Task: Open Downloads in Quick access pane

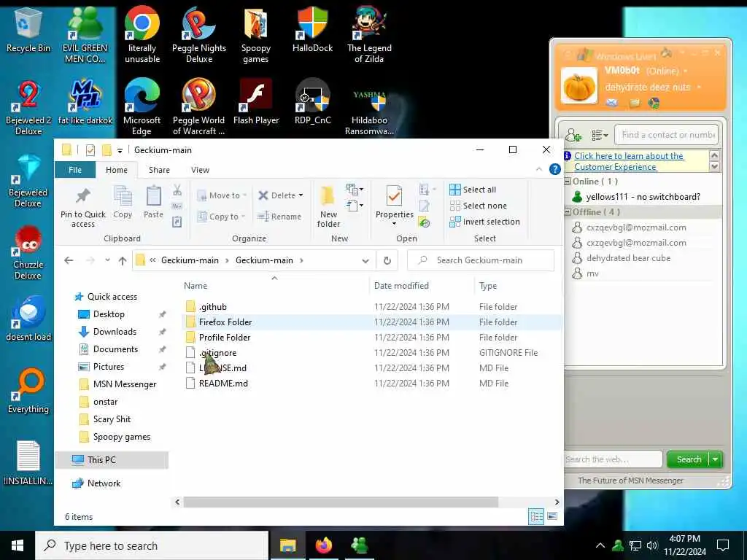Action: click(115, 332)
